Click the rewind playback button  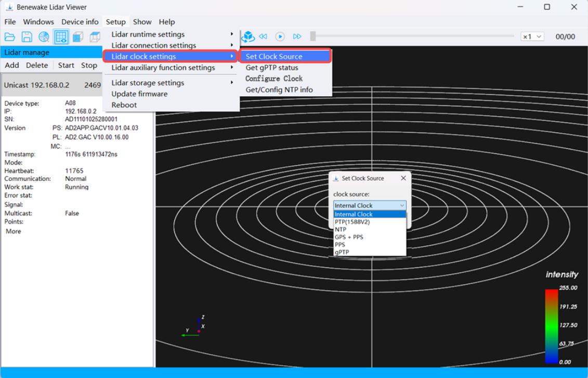click(x=263, y=36)
